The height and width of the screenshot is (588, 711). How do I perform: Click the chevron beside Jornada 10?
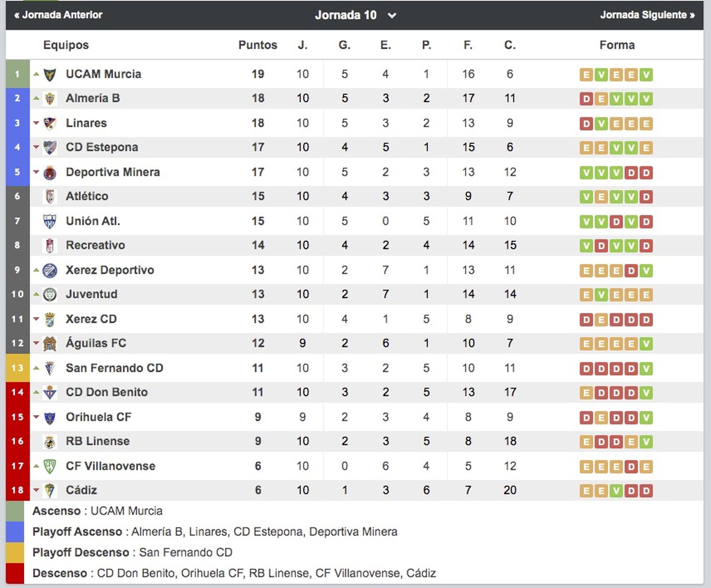[391, 15]
